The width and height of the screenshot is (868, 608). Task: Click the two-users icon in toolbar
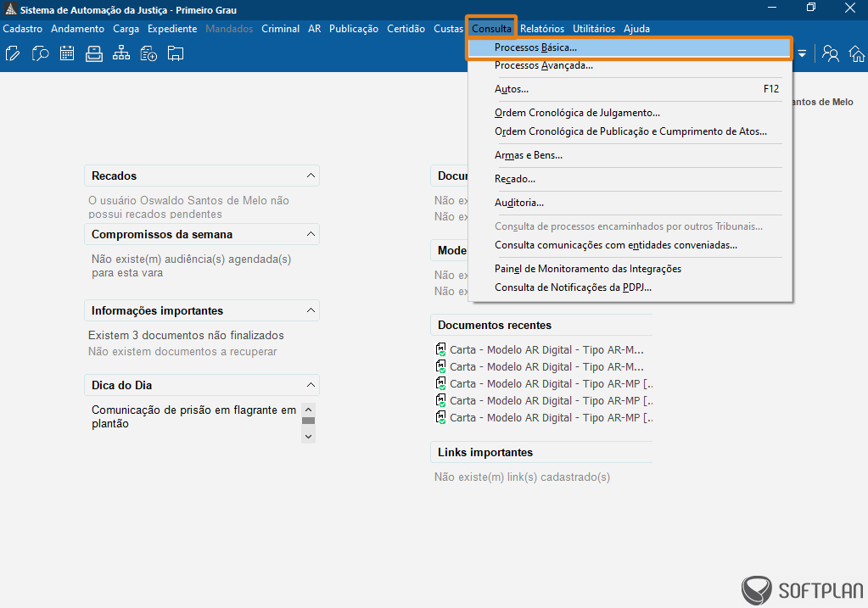(831, 53)
